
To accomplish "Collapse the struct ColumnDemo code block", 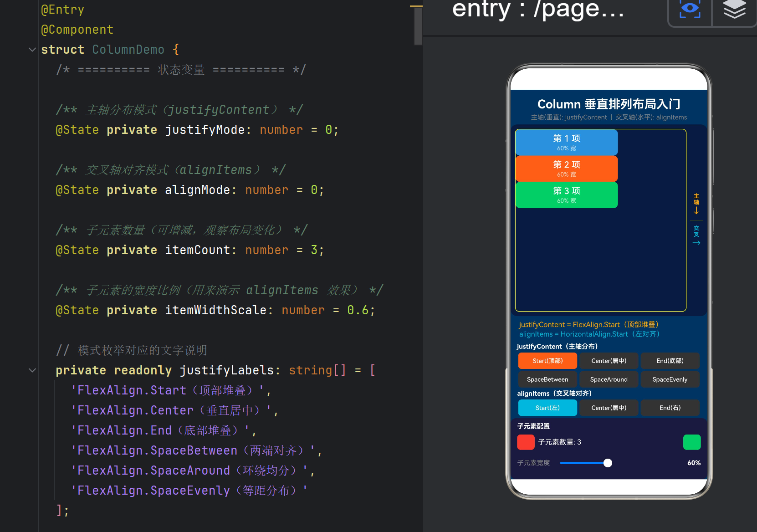I will [x=32, y=49].
